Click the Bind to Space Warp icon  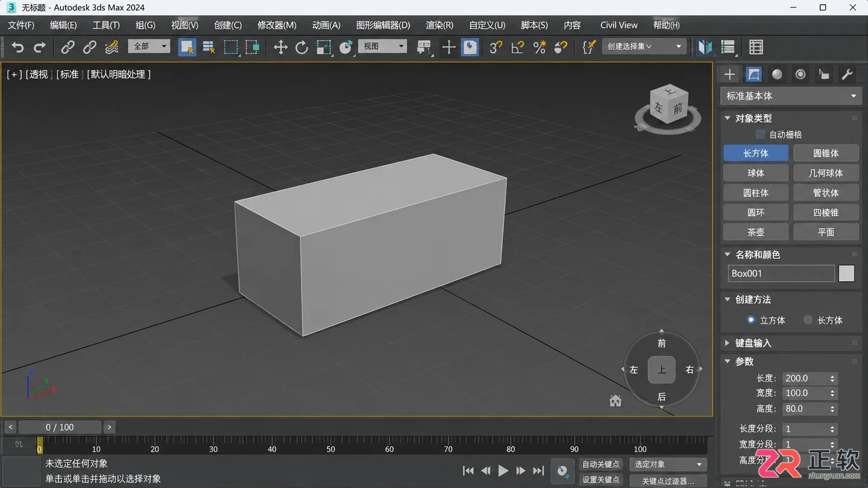(x=112, y=47)
